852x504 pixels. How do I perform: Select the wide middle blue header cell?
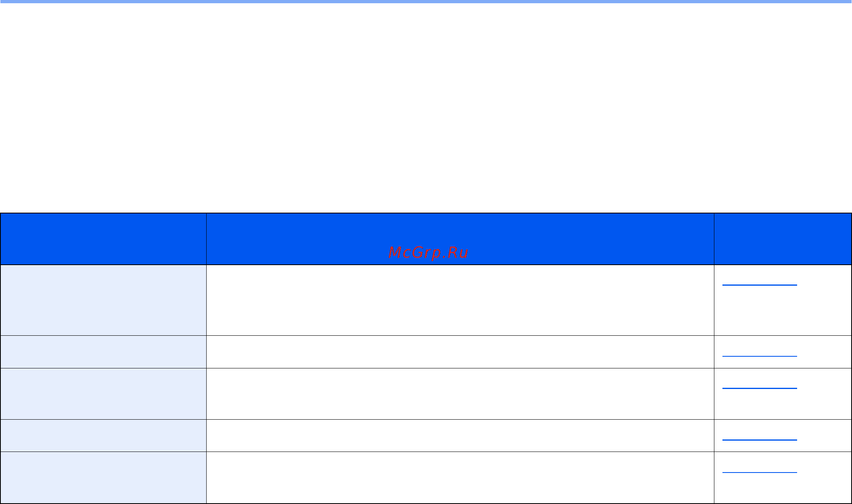[x=460, y=239]
